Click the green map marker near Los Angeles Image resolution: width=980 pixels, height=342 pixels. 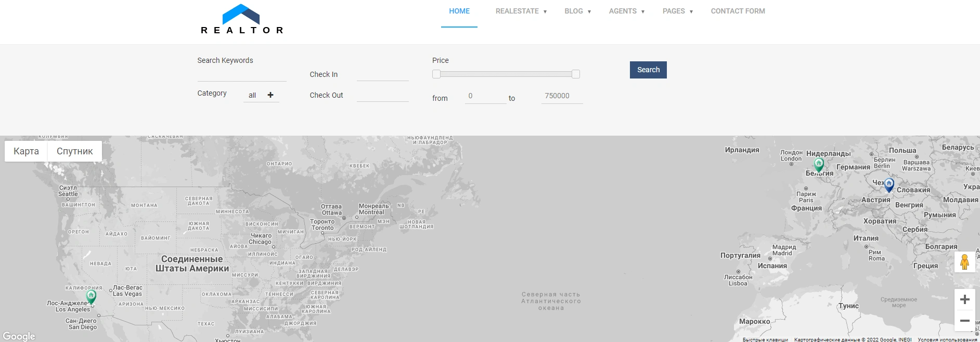coord(91,296)
